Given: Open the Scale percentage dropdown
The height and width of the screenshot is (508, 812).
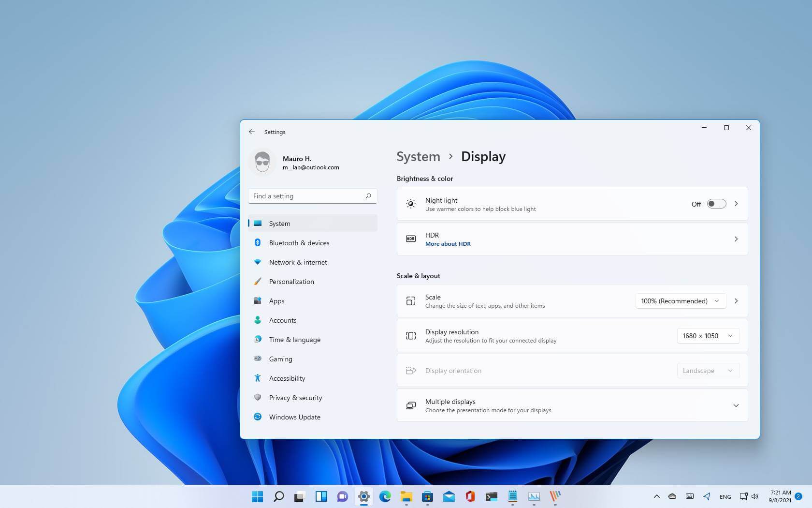Looking at the screenshot, I should point(680,300).
